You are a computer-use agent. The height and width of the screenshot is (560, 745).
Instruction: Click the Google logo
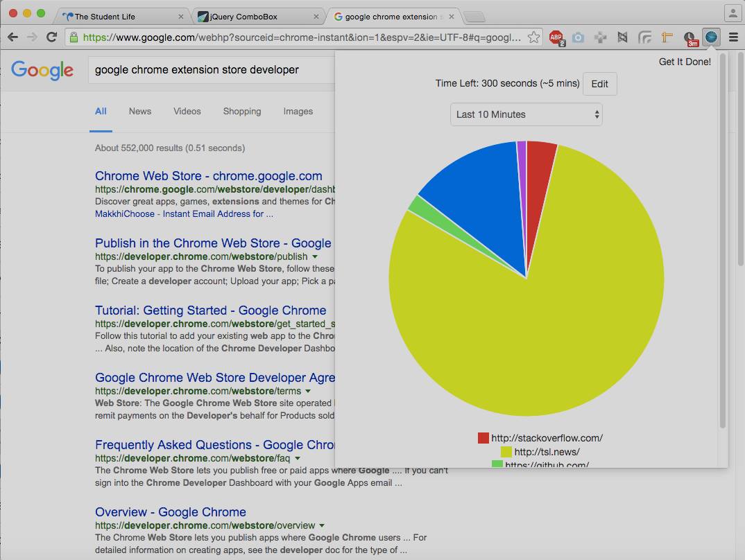[42, 70]
